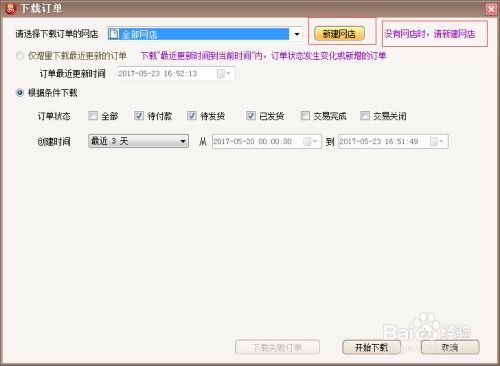Uncheck the 已发货 checkbox

251,116
